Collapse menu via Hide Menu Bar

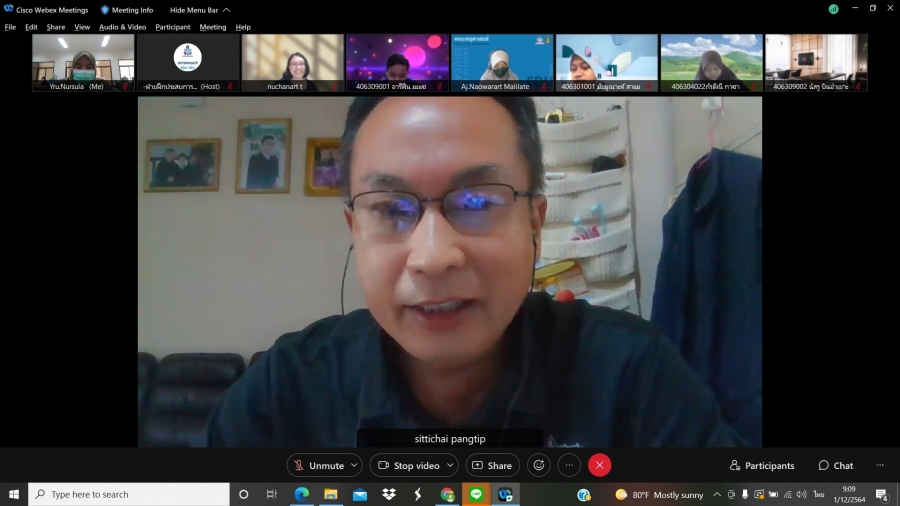click(199, 10)
